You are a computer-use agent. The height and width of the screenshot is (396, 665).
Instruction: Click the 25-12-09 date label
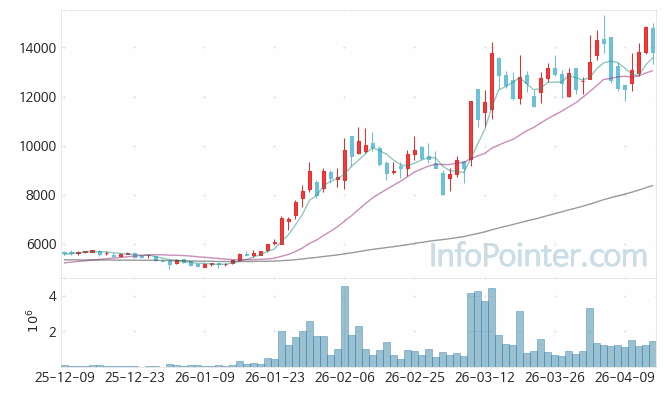[64, 377]
